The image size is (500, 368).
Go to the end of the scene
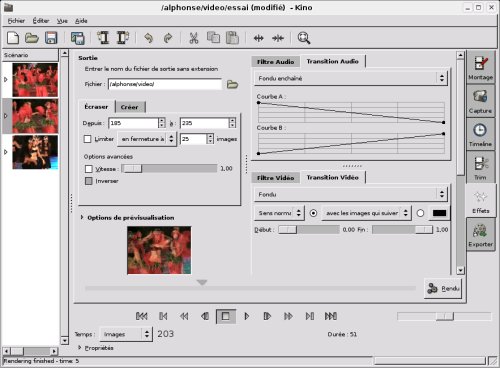coord(310,316)
